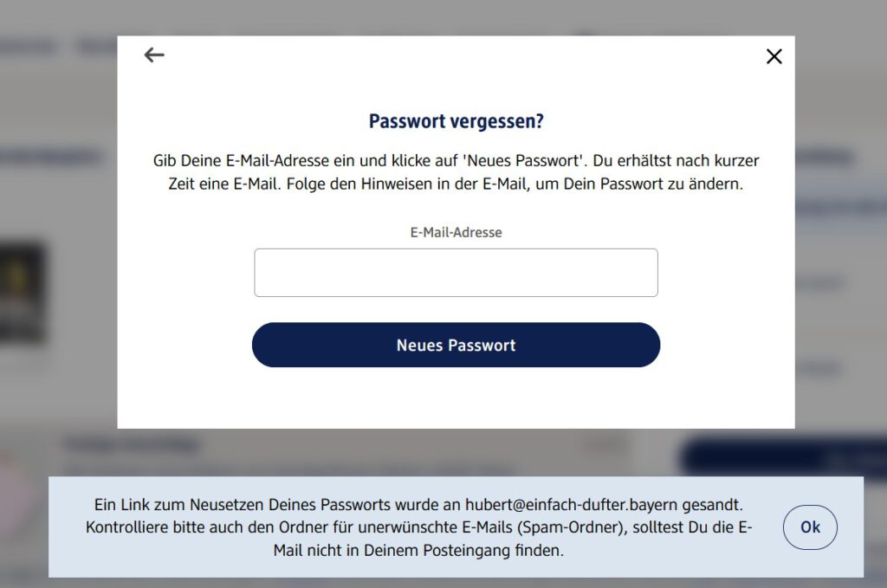Click the quoted 'Neues Passwort' text in the instructions

[524, 160]
